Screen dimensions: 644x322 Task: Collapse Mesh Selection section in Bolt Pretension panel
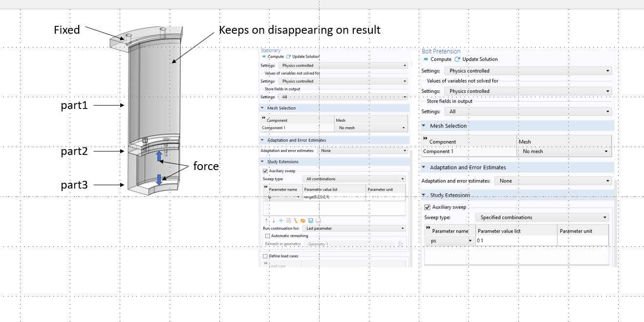[x=424, y=126]
